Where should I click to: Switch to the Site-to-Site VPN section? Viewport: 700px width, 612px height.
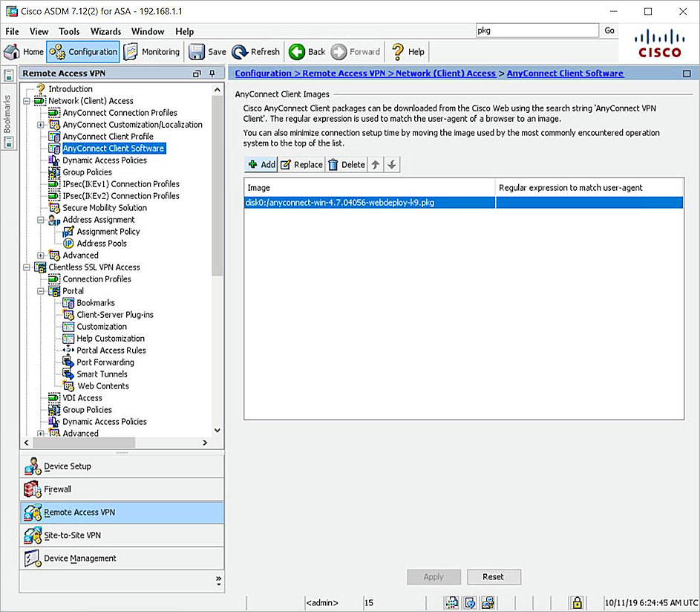[72, 535]
